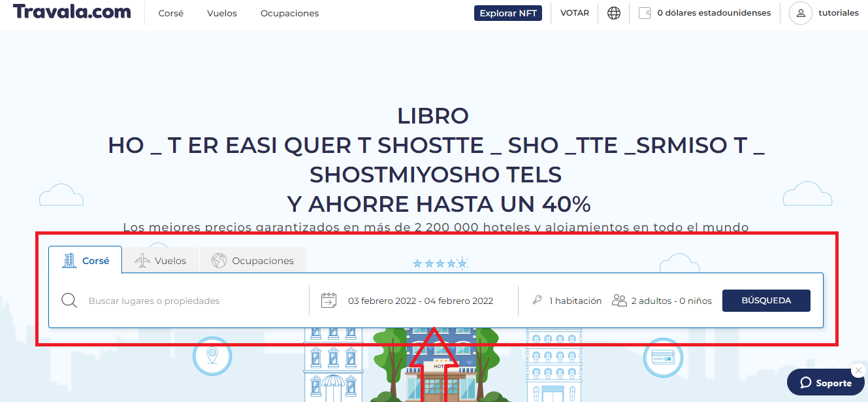Expand the 2 adultos - 0 niños selector
The width and height of the screenshot is (868, 402).
pyautogui.click(x=671, y=301)
